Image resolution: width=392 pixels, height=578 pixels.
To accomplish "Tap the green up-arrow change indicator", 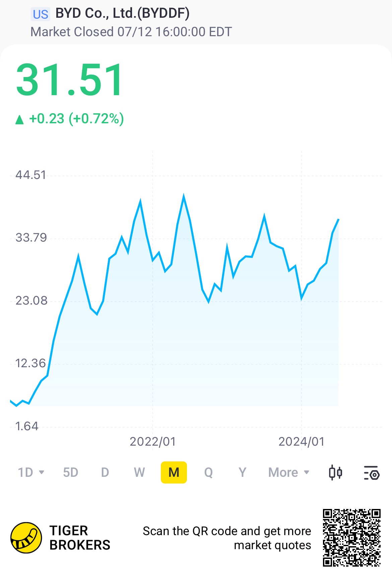I will (x=19, y=120).
